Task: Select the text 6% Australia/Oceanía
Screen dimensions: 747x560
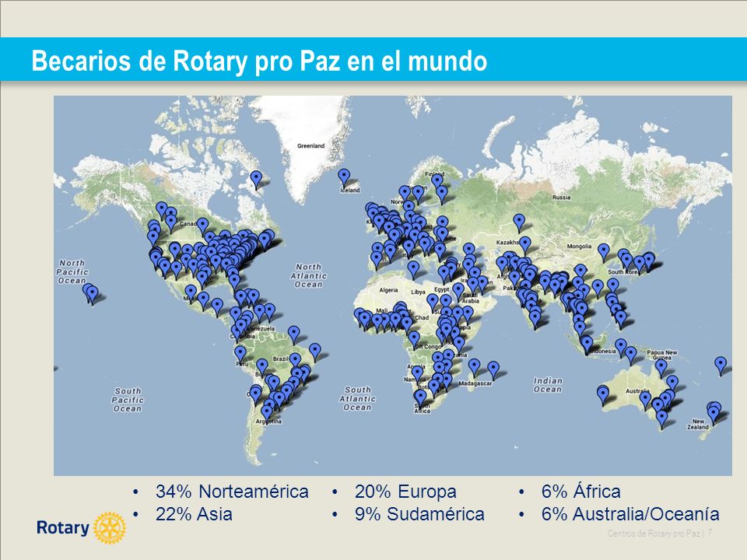Action: pyautogui.click(x=630, y=514)
